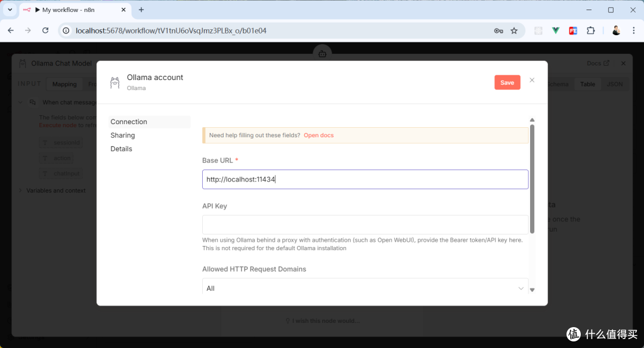This screenshot has height=348, width=644.
Task: Open the Extensions puzzle icon
Action: click(x=590, y=31)
